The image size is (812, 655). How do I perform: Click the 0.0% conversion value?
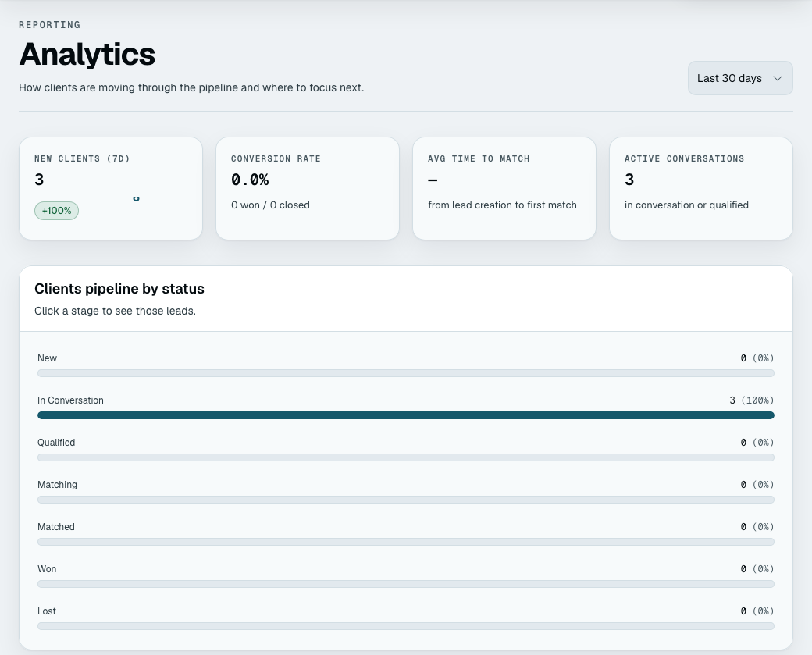tap(250, 180)
